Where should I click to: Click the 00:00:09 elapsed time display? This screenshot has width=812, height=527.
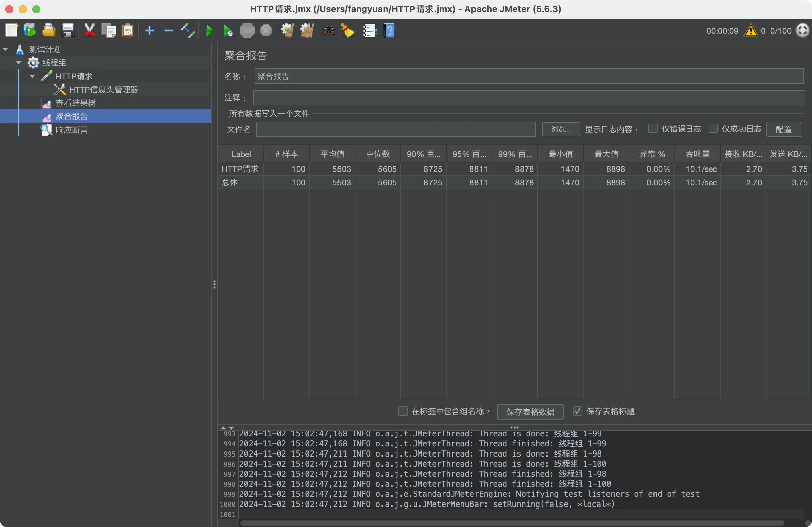[x=722, y=31]
